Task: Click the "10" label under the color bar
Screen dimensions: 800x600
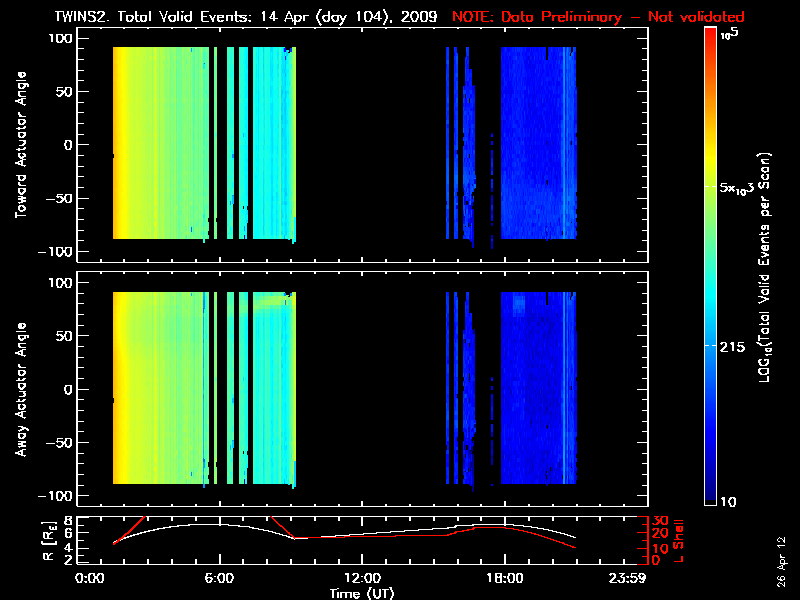Action: 728,502
